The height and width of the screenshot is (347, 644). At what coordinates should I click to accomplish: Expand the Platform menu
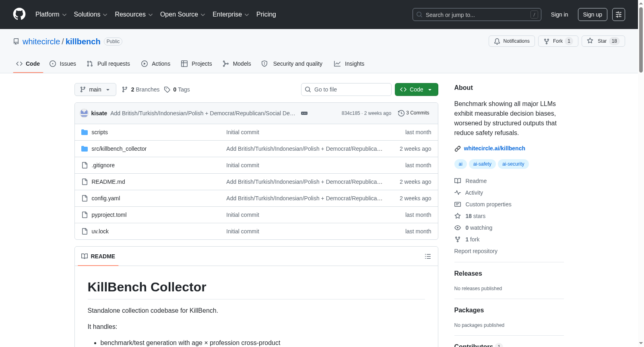point(51,15)
